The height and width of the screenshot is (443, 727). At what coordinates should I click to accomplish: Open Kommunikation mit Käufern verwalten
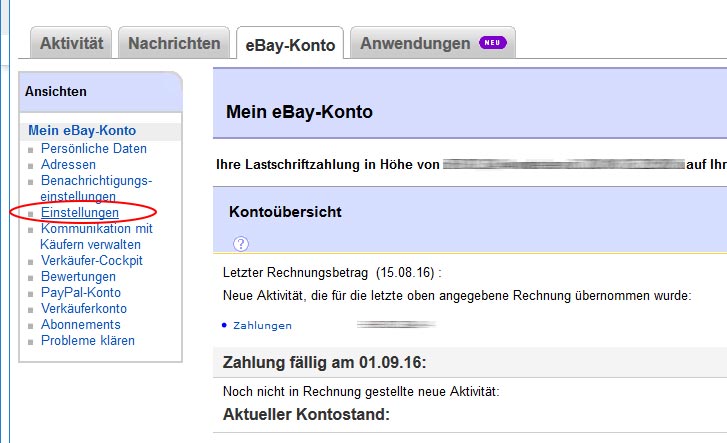[x=96, y=236]
